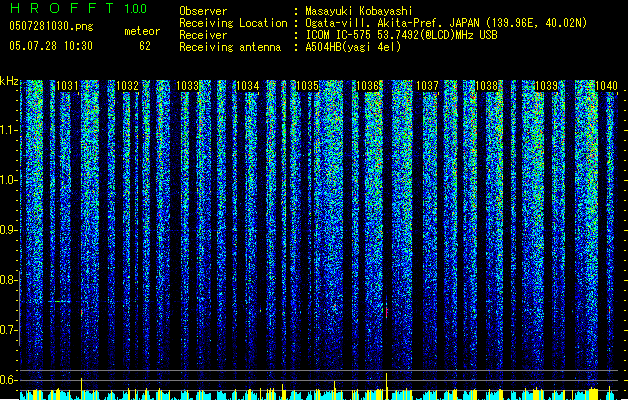This screenshot has height=400, width=629.
Task: Click the meteor count 62
Action: tap(145, 46)
